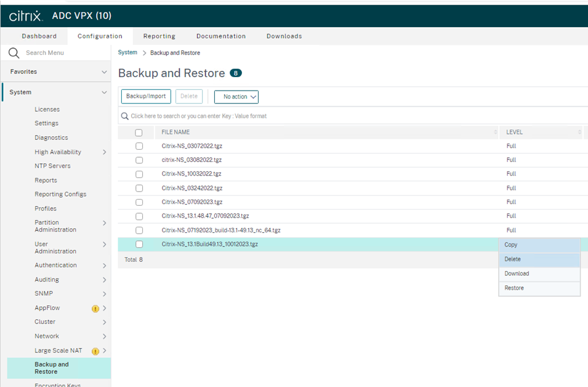588x387 pixels.
Task: Switch to the Configuration tab
Action: click(x=100, y=36)
